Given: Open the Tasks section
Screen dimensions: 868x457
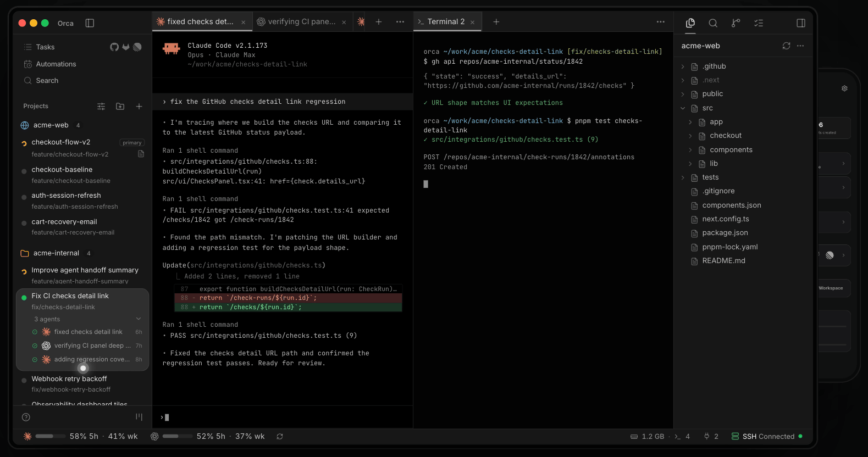Looking at the screenshot, I should pyautogui.click(x=45, y=47).
